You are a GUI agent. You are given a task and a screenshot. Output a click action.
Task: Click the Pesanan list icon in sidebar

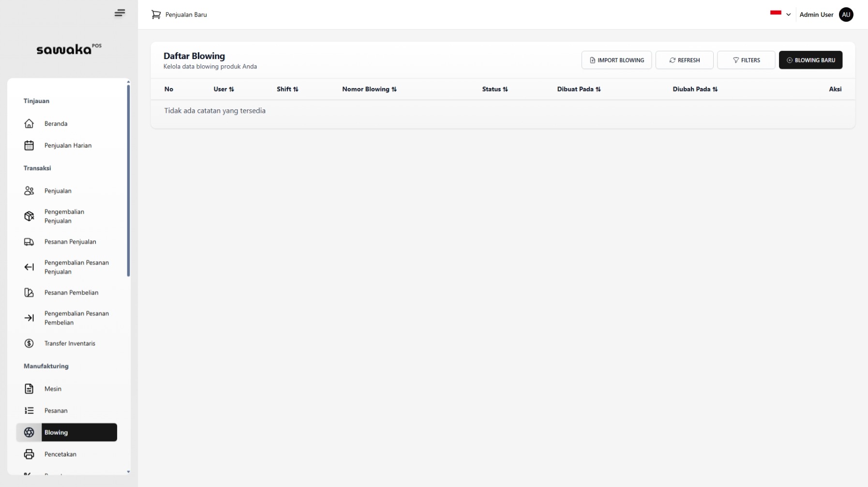[29, 410]
